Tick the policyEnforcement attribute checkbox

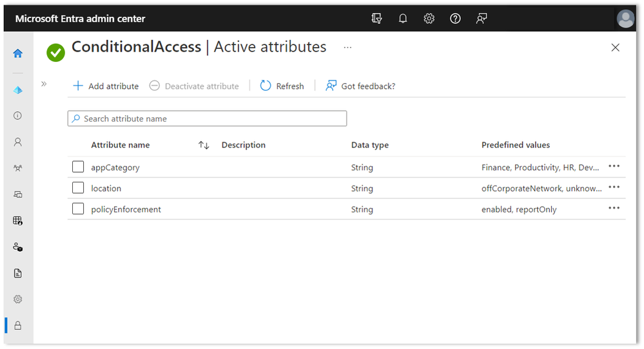pyautogui.click(x=78, y=209)
